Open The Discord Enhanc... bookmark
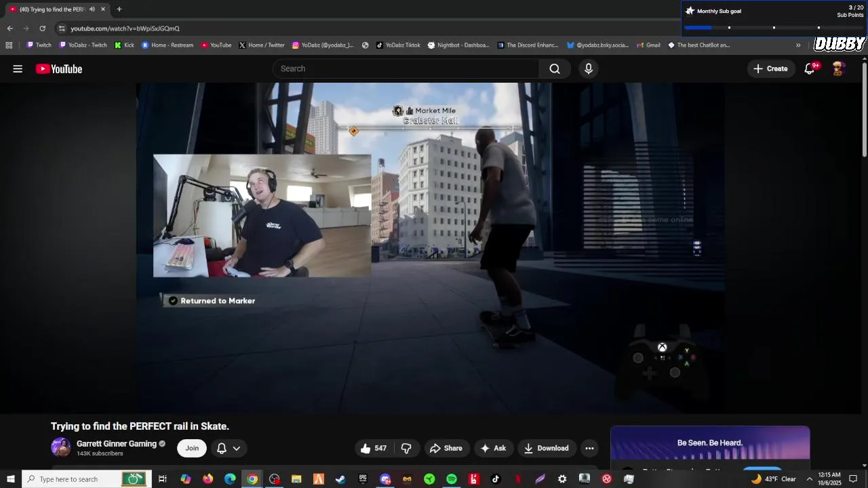Screen dimensions: 868x488 click(528, 45)
